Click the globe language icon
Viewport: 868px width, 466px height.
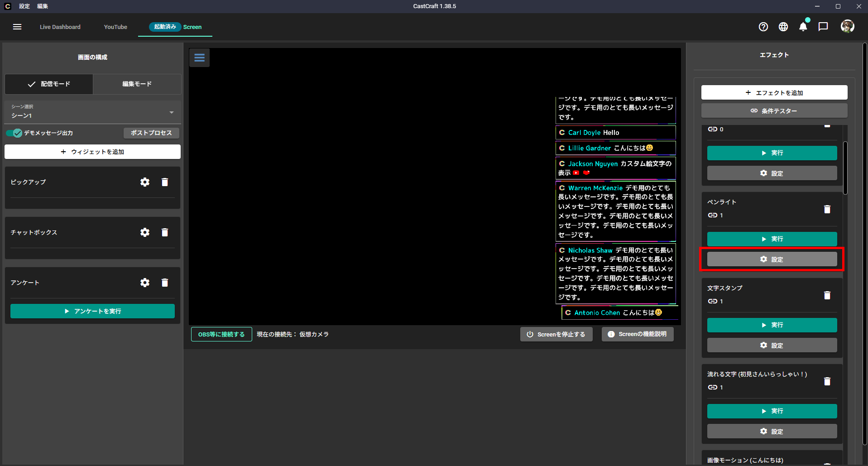pyautogui.click(x=783, y=27)
